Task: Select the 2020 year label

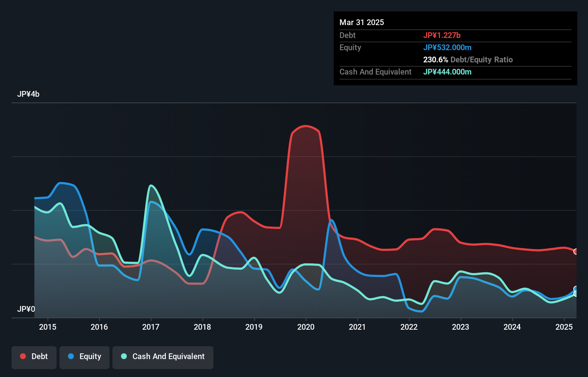Action: click(305, 327)
